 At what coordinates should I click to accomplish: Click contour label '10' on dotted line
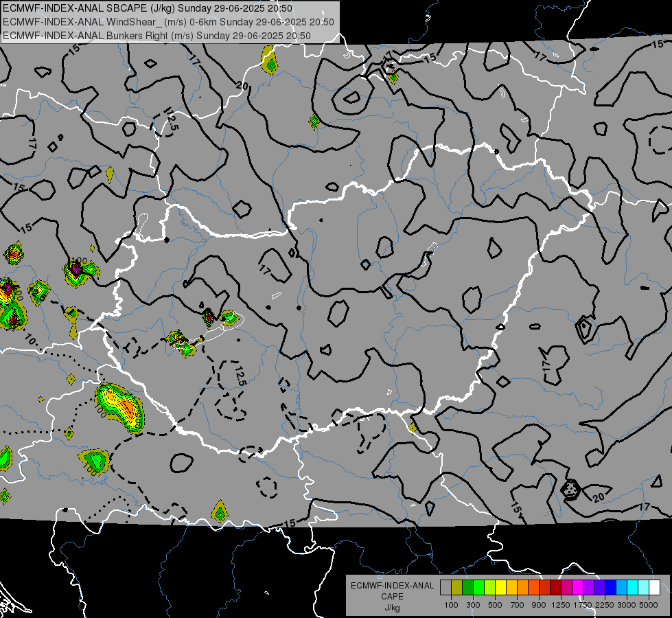[x=30, y=340]
